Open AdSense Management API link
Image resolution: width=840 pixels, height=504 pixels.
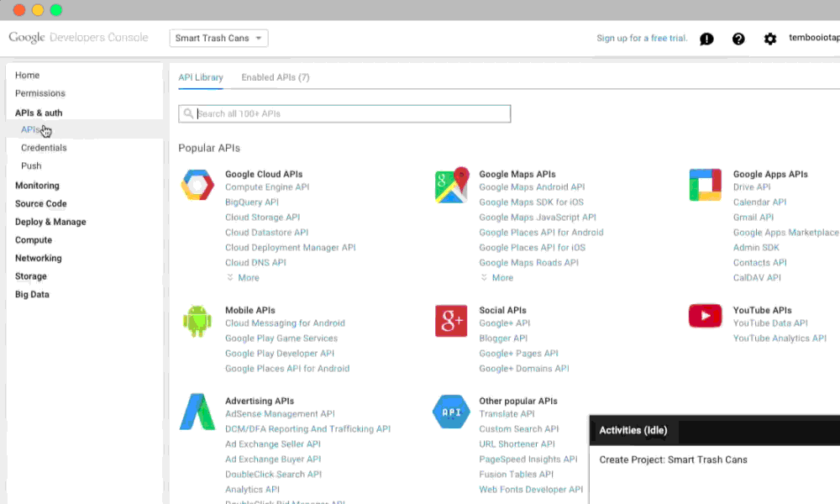(280, 414)
